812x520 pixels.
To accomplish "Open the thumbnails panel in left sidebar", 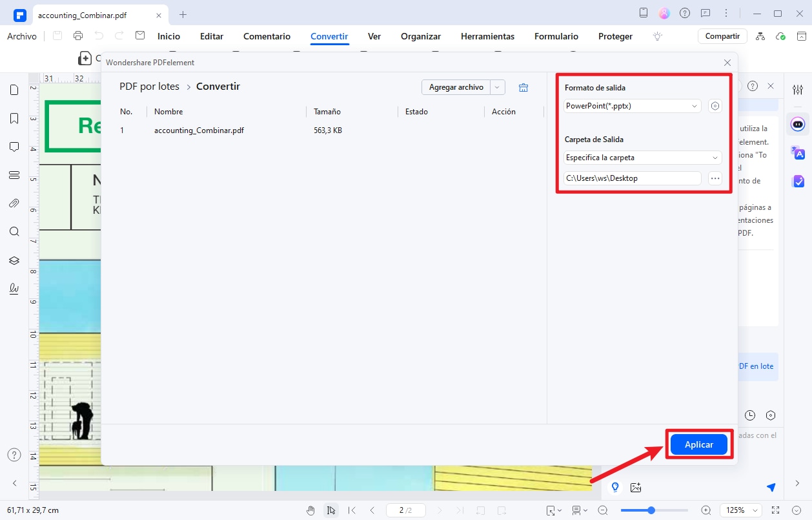I will [14, 90].
